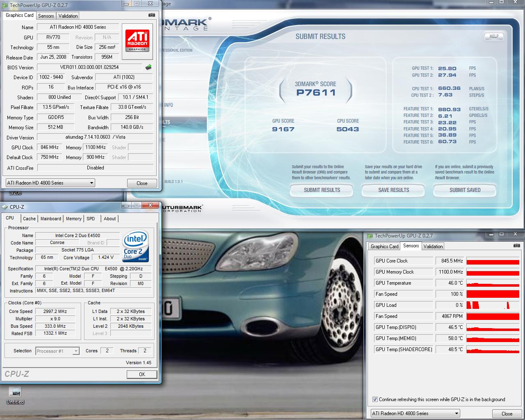Open the Mainboard tab in CPU-Z
Image resolution: width=525 pixels, height=420 pixels.
click(x=51, y=219)
